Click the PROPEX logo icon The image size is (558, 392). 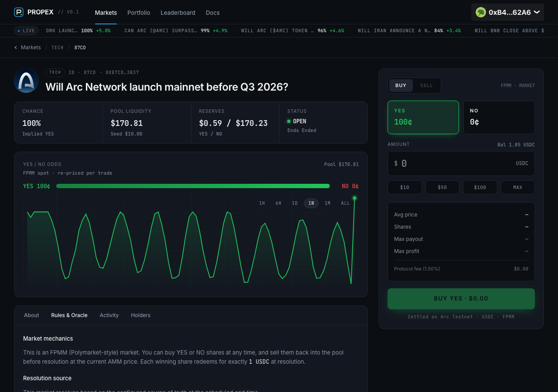[19, 12]
